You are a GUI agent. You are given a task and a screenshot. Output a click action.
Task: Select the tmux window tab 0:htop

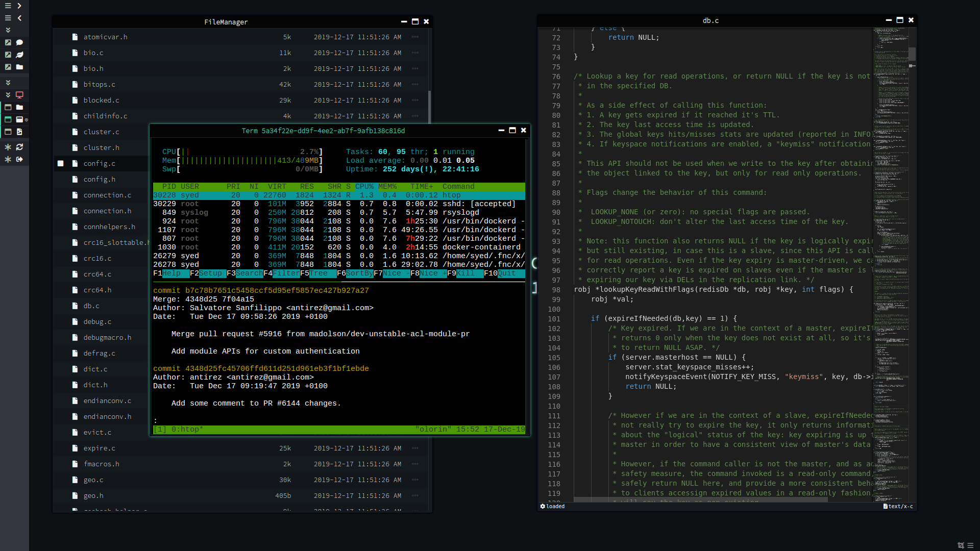[187, 430]
